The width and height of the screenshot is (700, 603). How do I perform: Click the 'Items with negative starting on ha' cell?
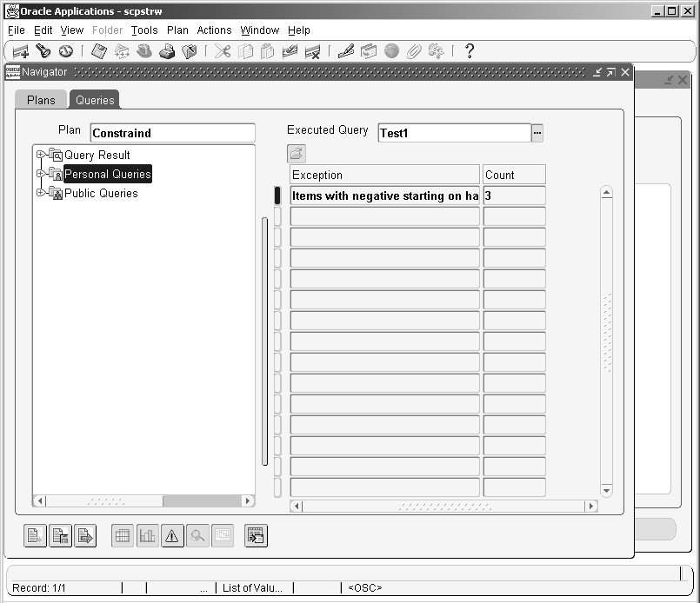tap(385, 195)
